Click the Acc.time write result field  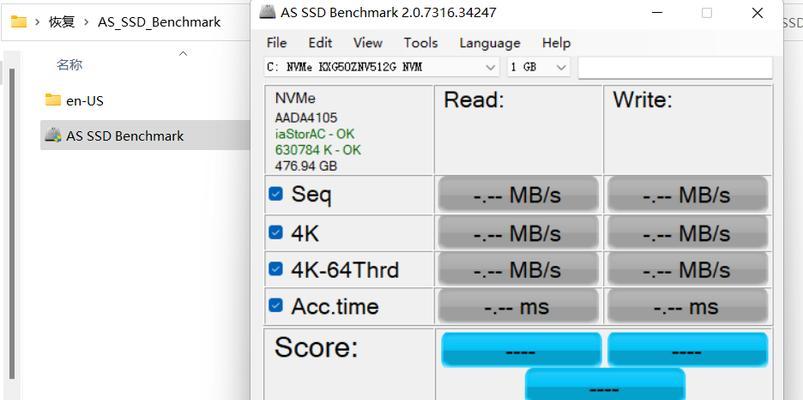(687, 306)
